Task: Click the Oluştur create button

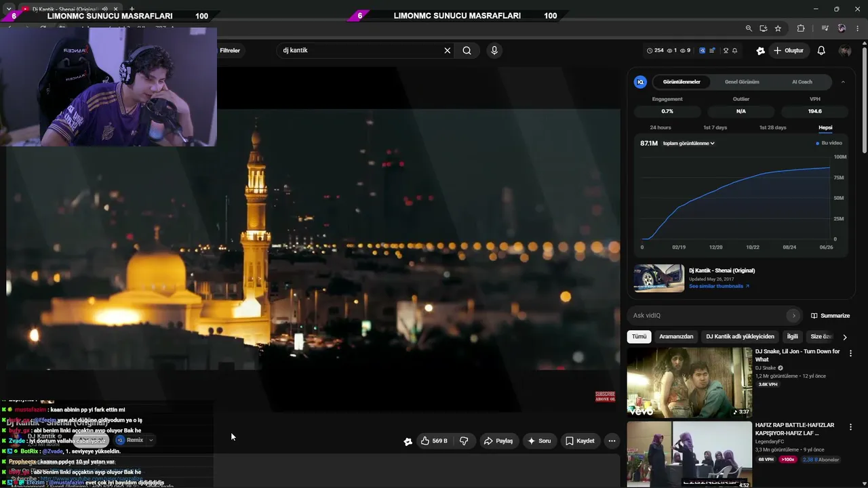Action: 788,50
